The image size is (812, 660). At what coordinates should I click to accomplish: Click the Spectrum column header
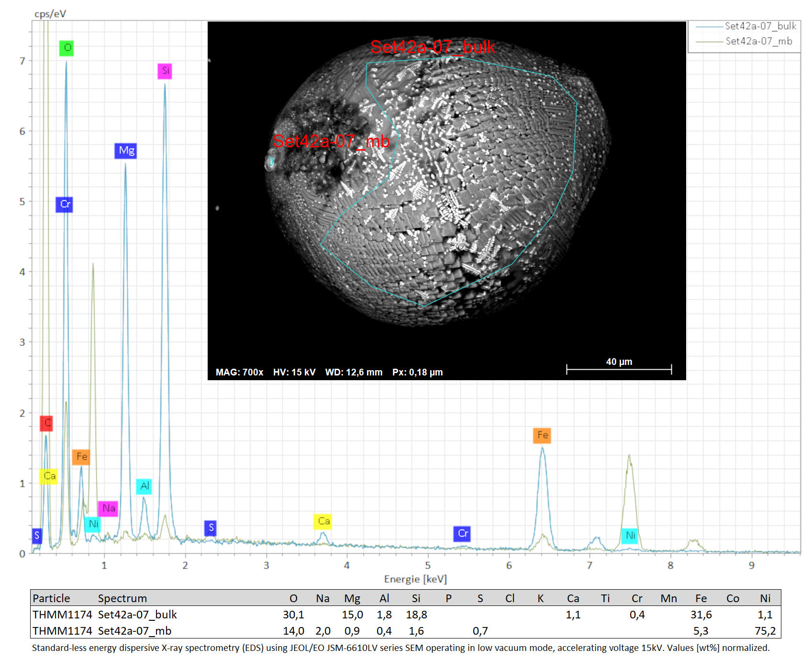point(122,598)
